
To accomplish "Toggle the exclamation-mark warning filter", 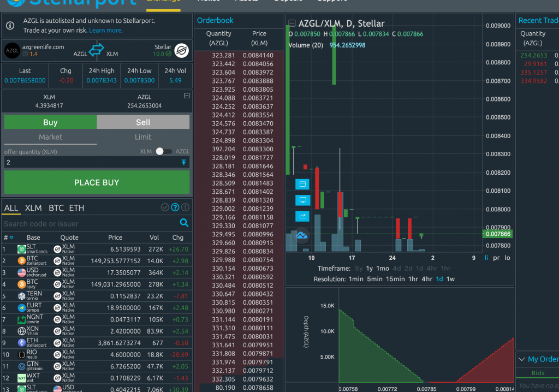I will coord(186,207).
